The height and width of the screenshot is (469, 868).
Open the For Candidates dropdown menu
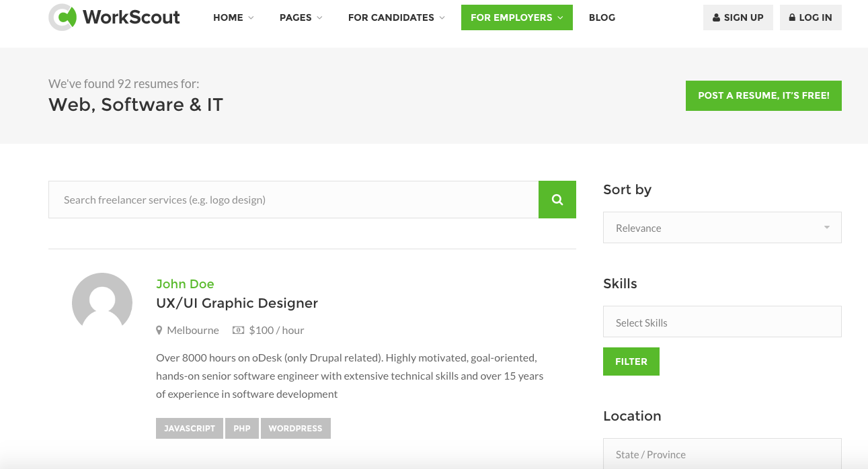[396, 17]
